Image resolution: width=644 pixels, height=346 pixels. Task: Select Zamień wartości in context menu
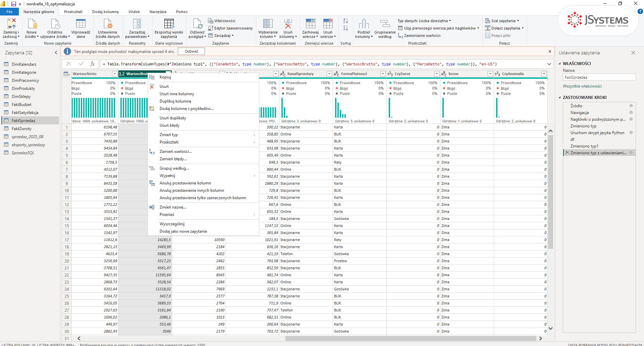pos(203,152)
